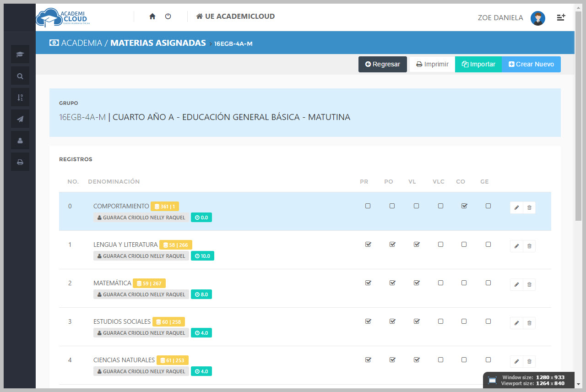
Task: Edit the COMPORTAMIENTO row with pencil icon
Action: tap(517, 208)
